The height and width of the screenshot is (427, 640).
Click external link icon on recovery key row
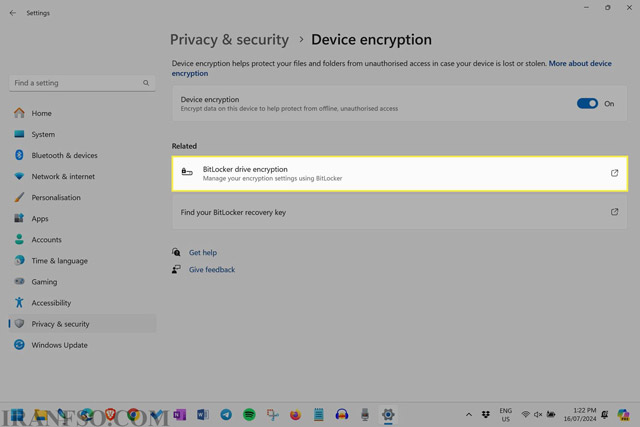click(x=614, y=212)
